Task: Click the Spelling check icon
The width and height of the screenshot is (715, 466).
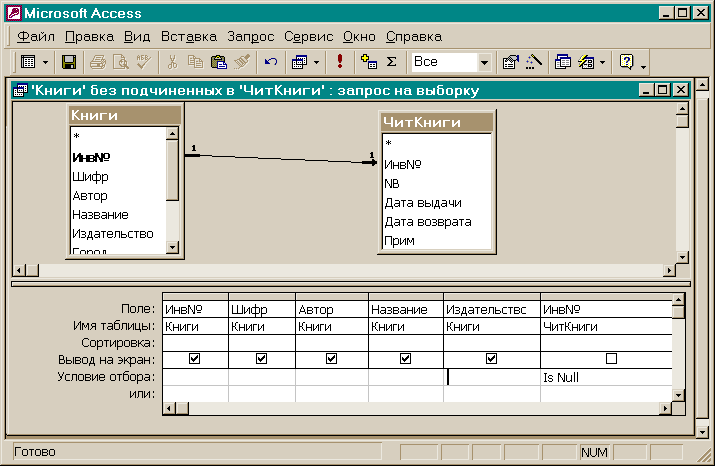Action: click(143, 62)
